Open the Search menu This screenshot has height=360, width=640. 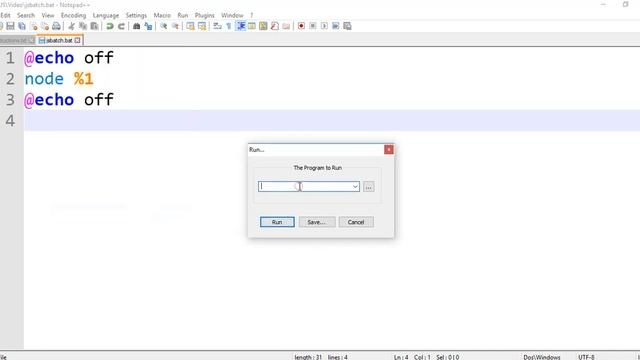click(26, 15)
